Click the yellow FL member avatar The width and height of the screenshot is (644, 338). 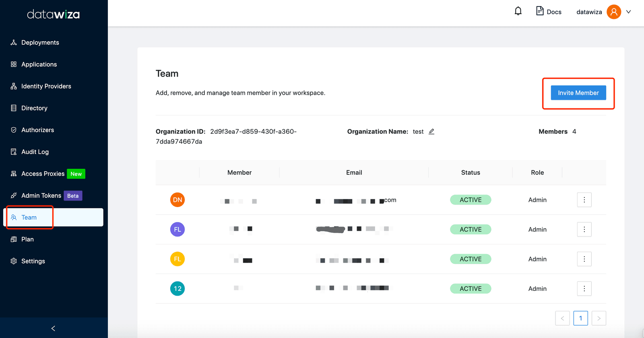tap(178, 259)
